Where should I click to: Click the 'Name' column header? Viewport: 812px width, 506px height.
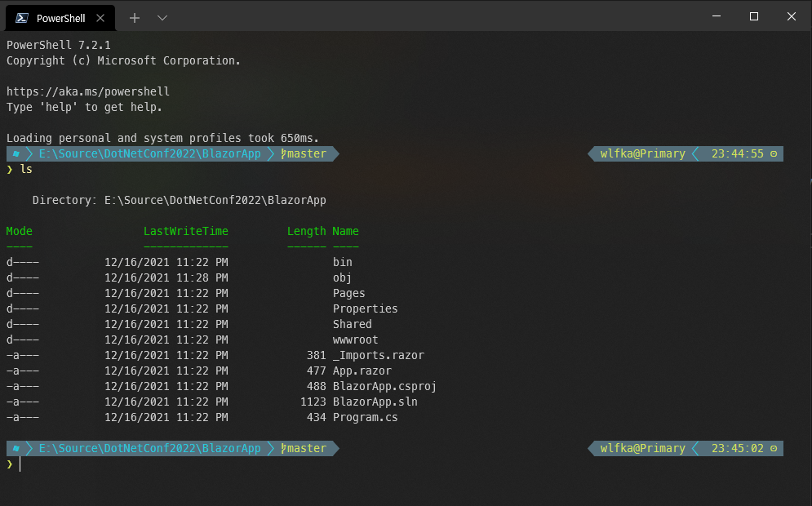click(x=345, y=232)
